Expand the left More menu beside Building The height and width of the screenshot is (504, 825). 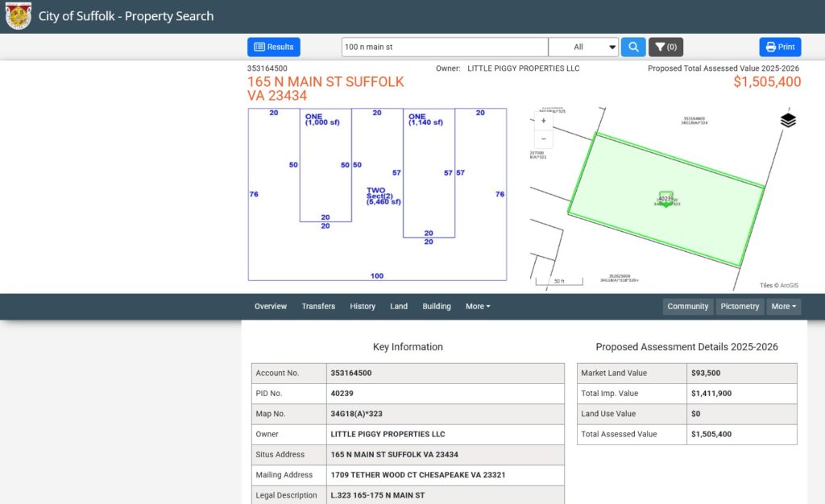point(478,307)
